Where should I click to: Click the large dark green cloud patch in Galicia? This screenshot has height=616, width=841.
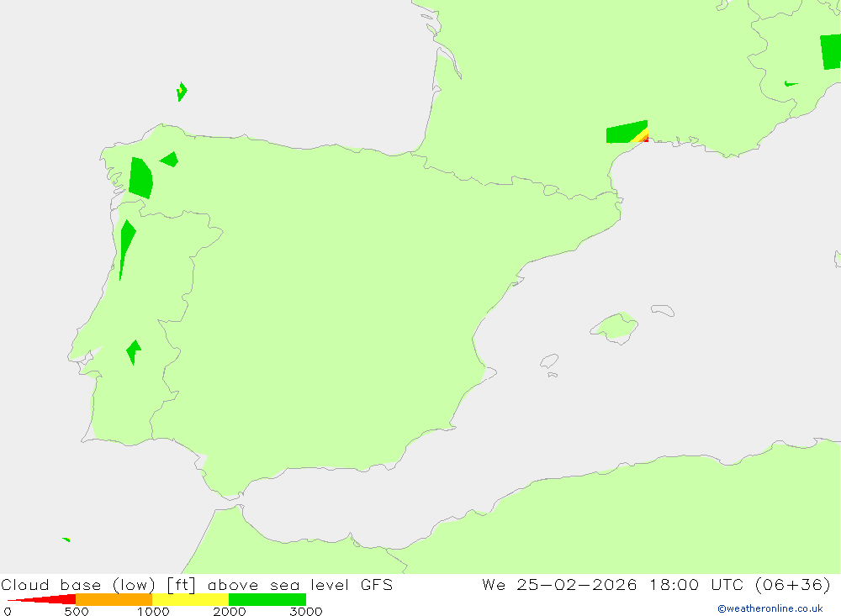point(140,178)
